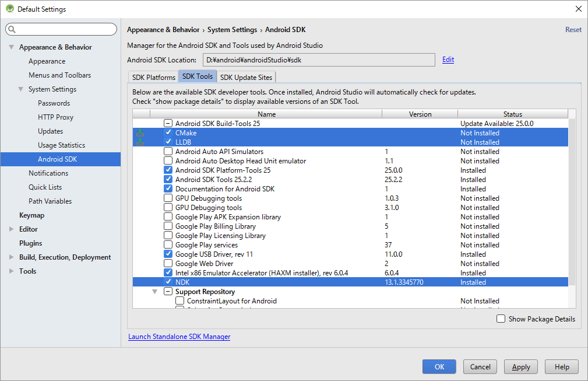588x381 pixels.
Task: Open Path Variables settings
Action: (x=50, y=201)
